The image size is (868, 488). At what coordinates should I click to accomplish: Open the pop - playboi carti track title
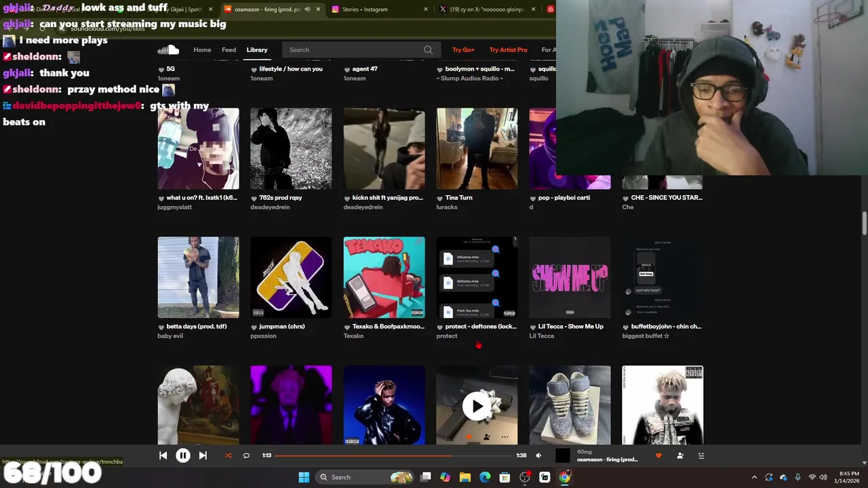(564, 198)
